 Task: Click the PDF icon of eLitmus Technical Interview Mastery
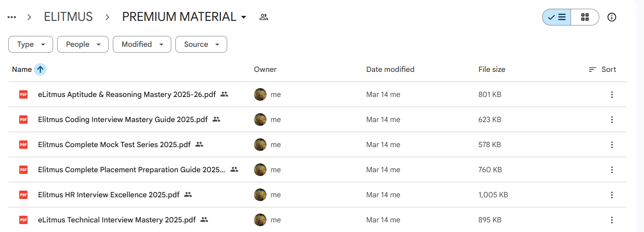tap(23, 220)
